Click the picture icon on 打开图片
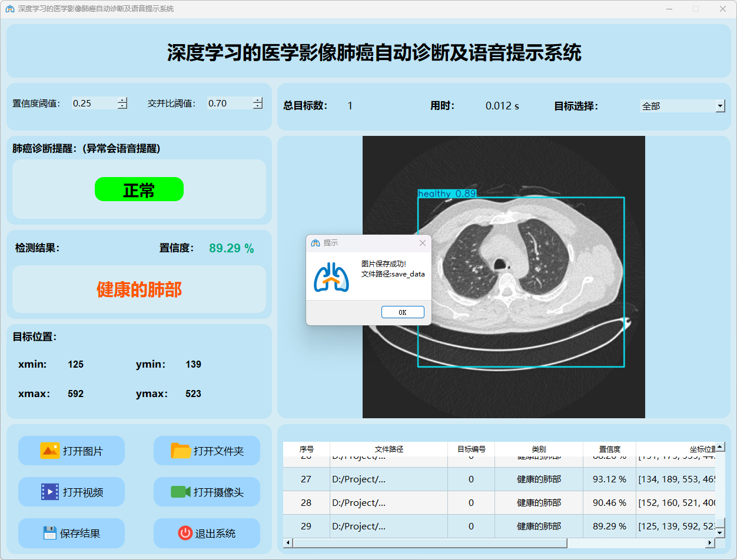Screen dimensions: 737x560 [x=49, y=451]
